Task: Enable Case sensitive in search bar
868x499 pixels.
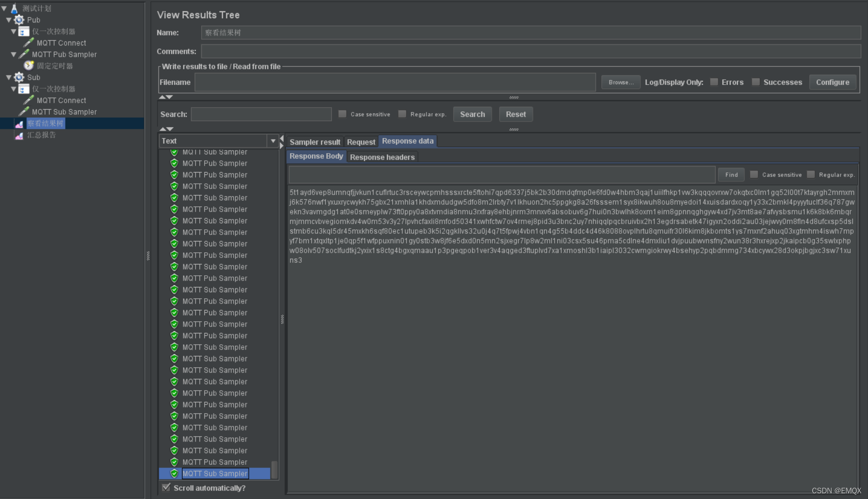Action: 343,114
